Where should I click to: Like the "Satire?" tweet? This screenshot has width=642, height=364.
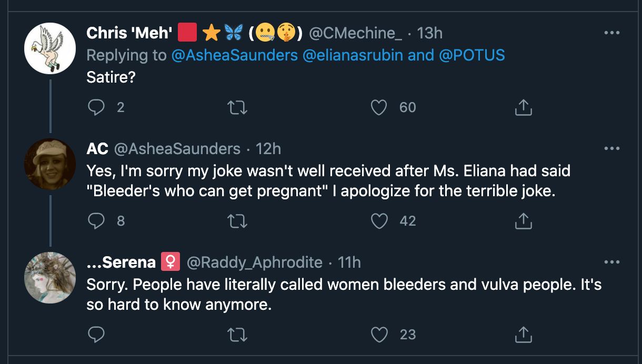click(379, 108)
